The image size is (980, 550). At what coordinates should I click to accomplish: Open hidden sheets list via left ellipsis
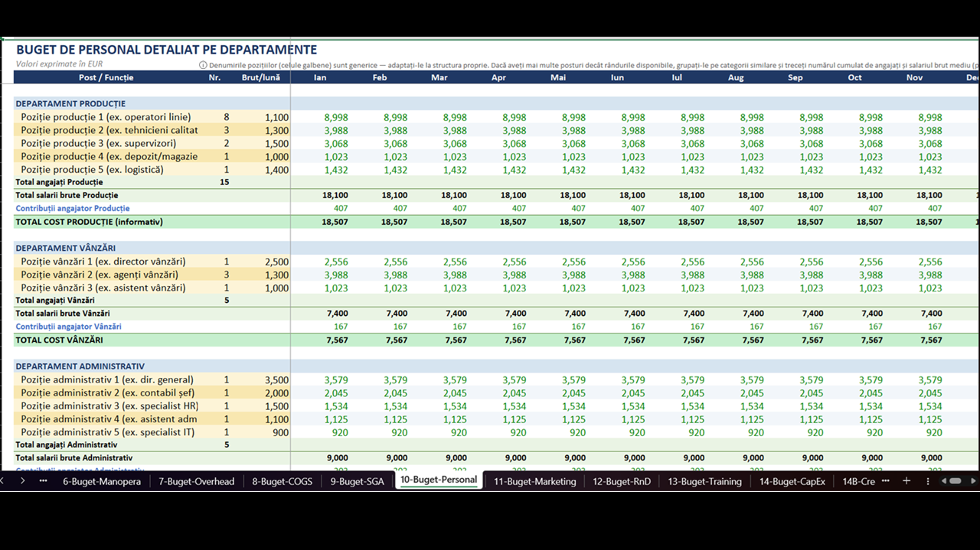click(x=43, y=481)
